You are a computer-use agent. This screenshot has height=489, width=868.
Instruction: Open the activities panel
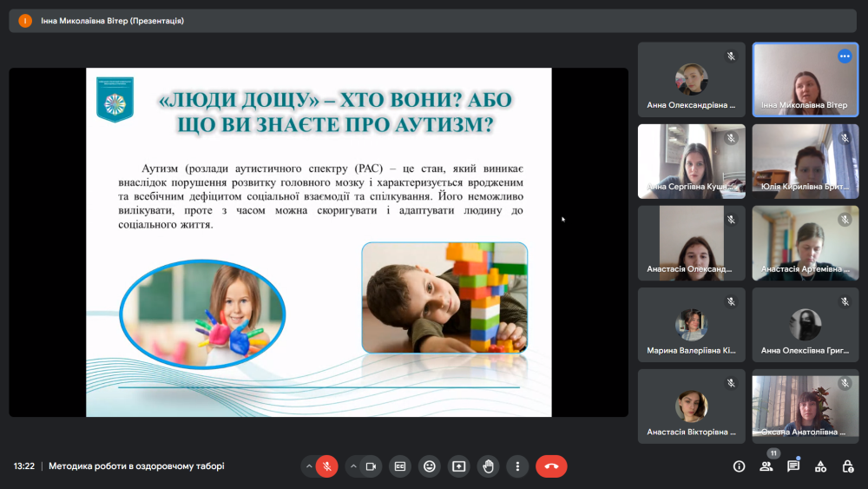[x=820, y=466]
